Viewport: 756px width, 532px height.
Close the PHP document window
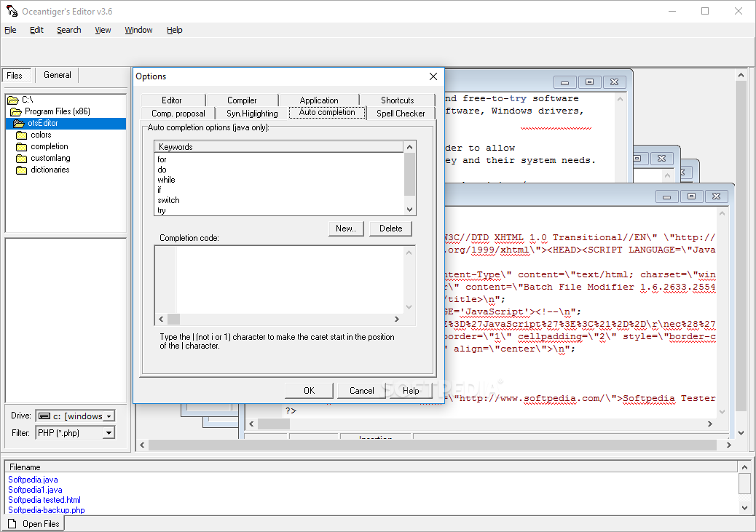pos(717,196)
